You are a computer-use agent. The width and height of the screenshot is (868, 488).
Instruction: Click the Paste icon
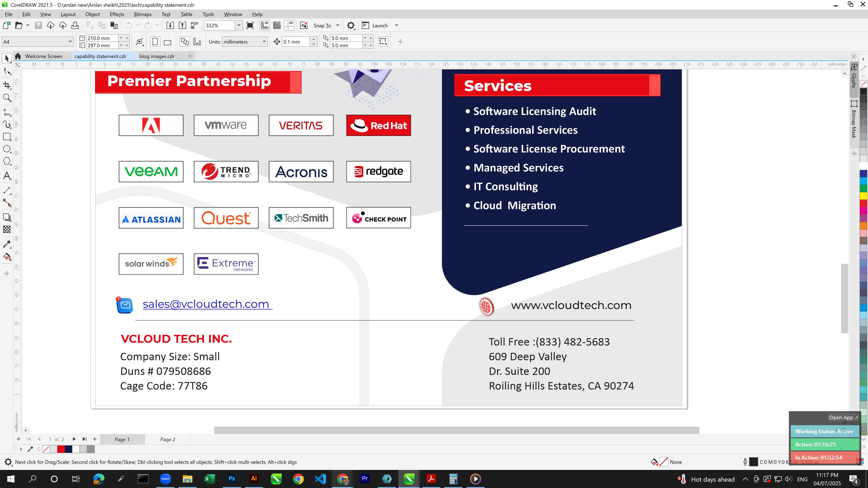pos(114,26)
